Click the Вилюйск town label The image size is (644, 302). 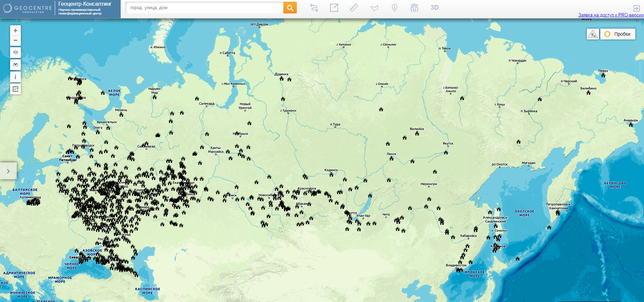pyautogui.click(x=417, y=129)
